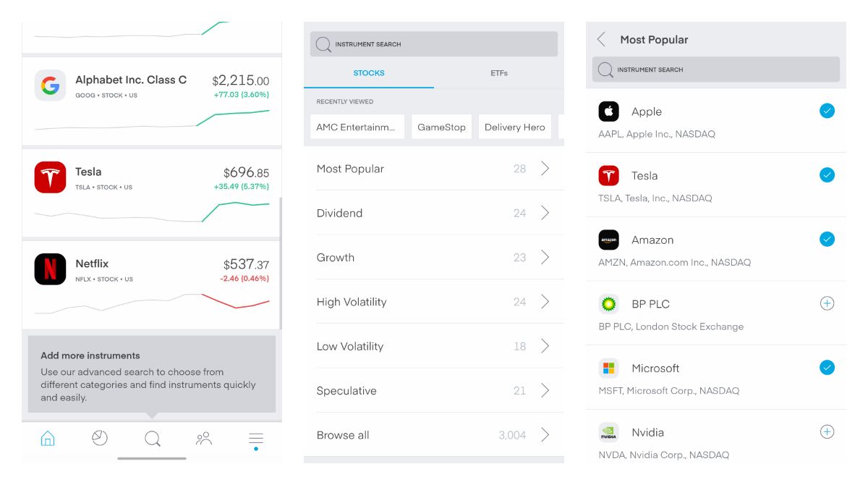Open the portfolio pie chart icon
This screenshot has height=485, width=868.
point(100,438)
